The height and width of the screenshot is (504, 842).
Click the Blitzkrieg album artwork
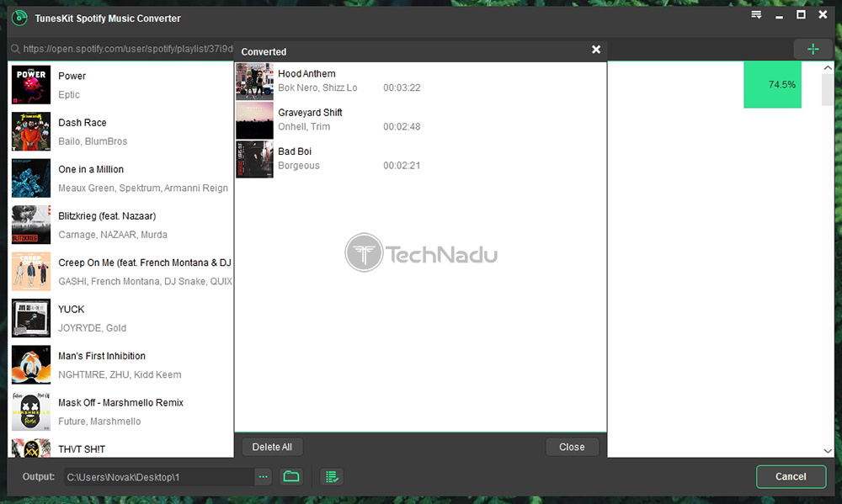(31, 225)
